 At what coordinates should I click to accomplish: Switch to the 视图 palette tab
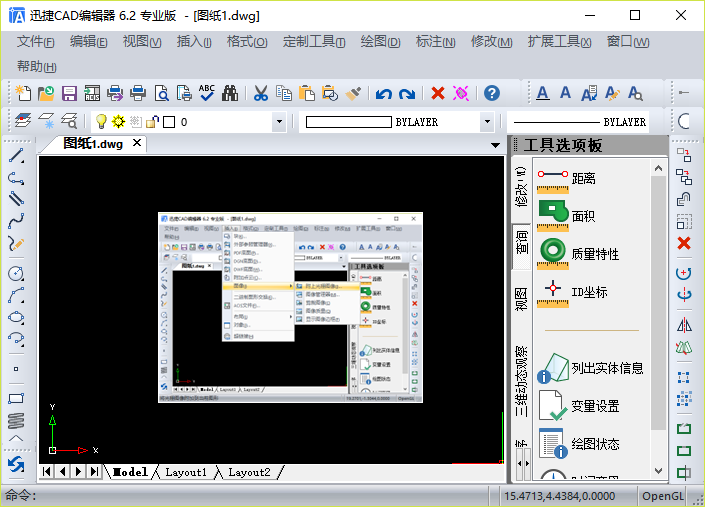(522, 299)
